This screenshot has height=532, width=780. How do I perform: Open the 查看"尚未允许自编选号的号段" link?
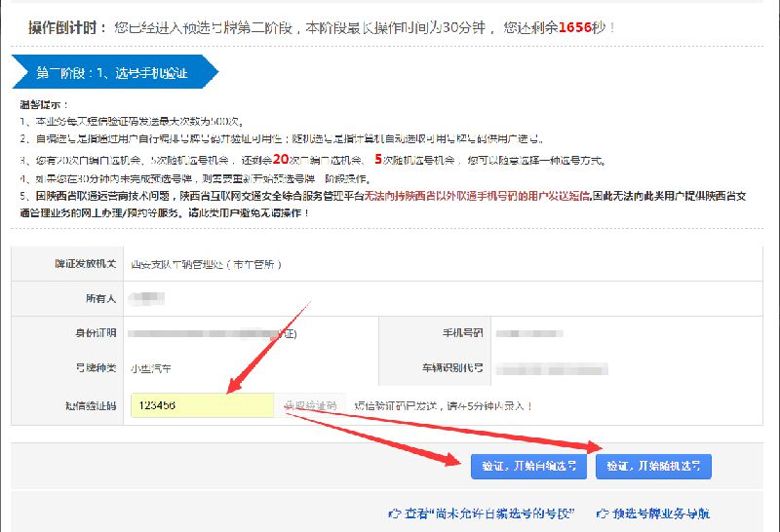pyautogui.click(x=482, y=513)
